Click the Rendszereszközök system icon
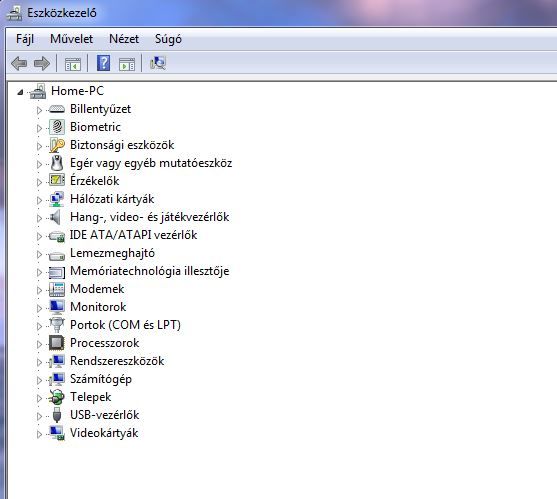The width and height of the screenshot is (557, 499). pyautogui.click(x=57, y=361)
